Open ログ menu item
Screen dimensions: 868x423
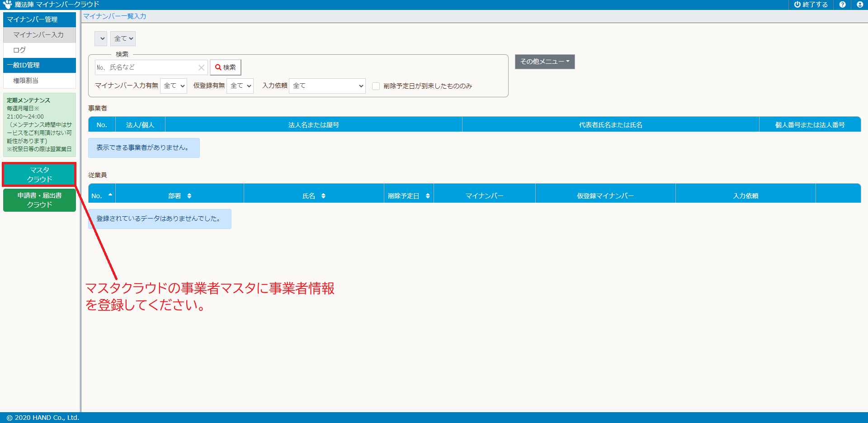pyautogui.click(x=40, y=50)
